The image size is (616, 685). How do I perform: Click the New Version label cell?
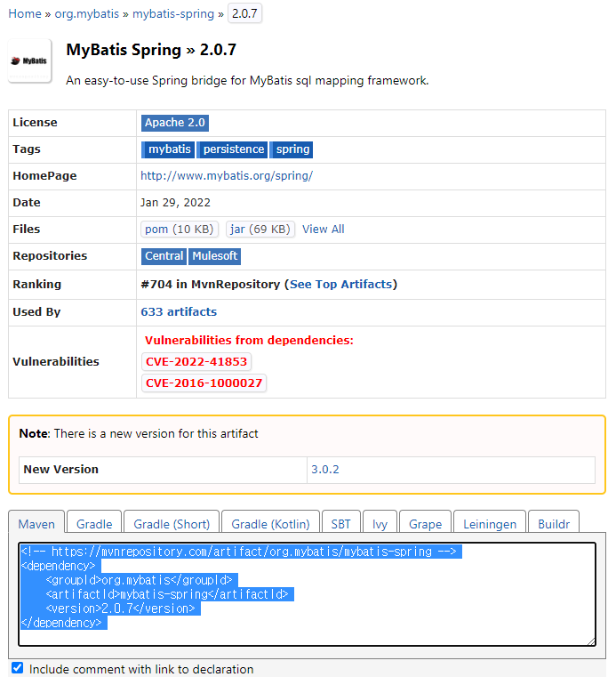(x=163, y=470)
